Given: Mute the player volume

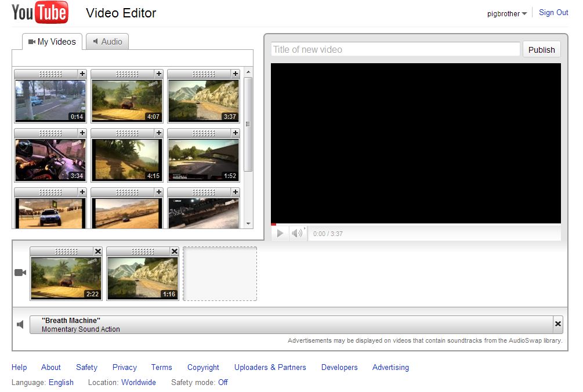Looking at the screenshot, I should click(x=297, y=233).
